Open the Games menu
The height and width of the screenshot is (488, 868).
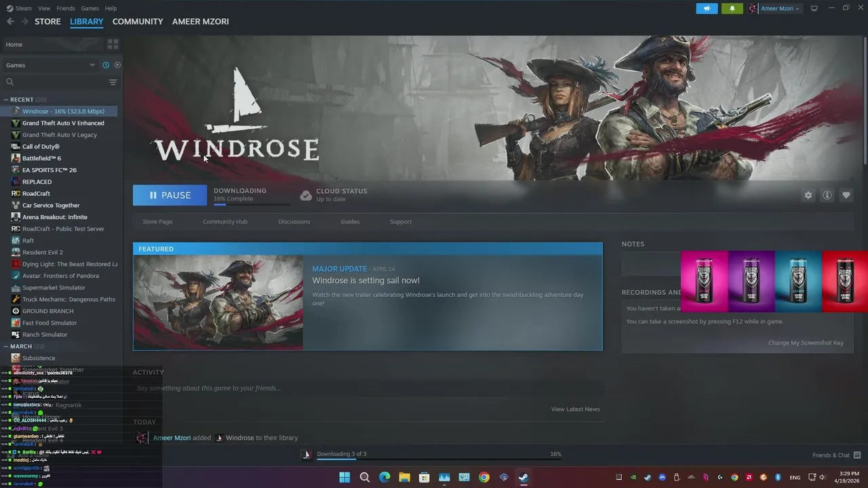pyautogui.click(x=90, y=8)
